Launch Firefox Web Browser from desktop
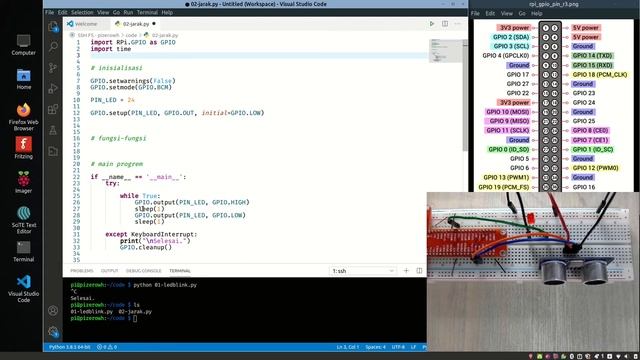This screenshot has height=360, width=640. pos(24,117)
